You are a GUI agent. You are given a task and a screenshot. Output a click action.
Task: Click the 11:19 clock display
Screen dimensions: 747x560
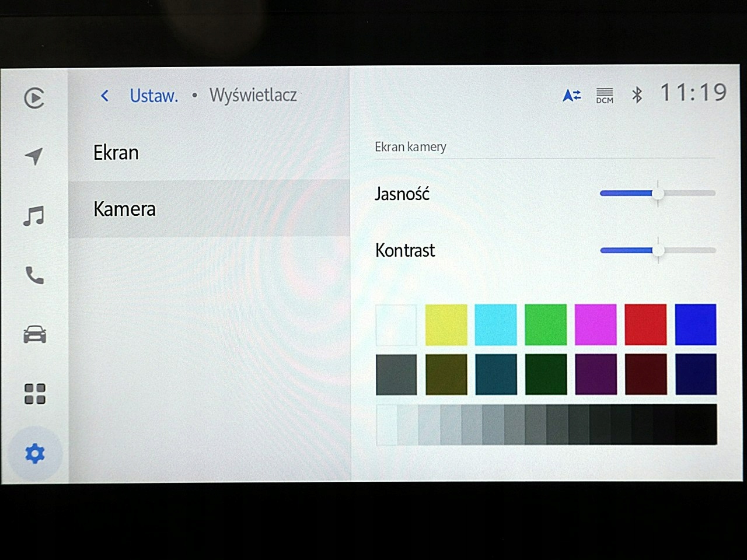point(693,93)
